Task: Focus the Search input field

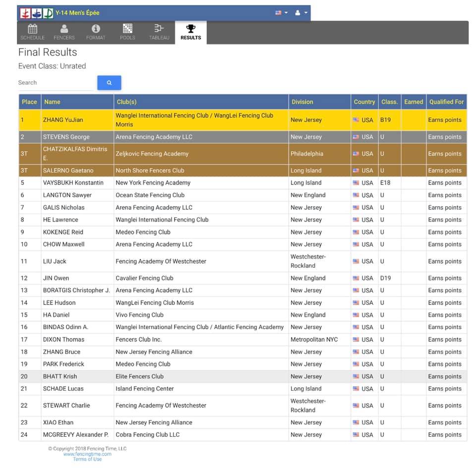Action: 56,83
